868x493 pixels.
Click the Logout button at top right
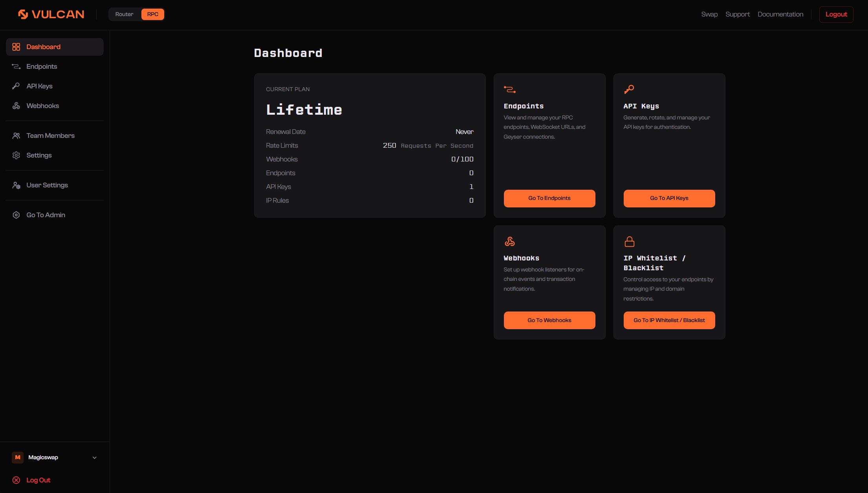836,14
